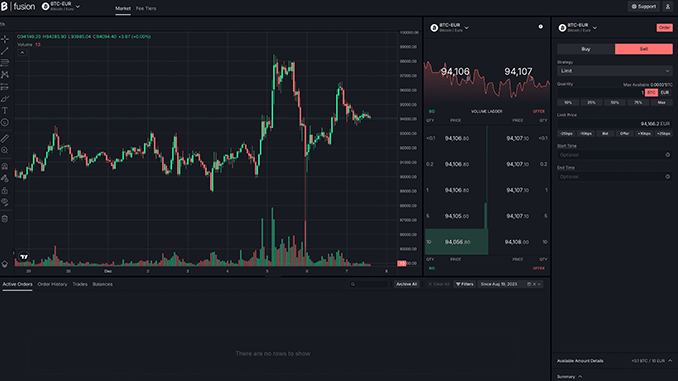Open order form BTC-EUR pair dropdown
This screenshot has height=381, width=678.
[578, 28]
